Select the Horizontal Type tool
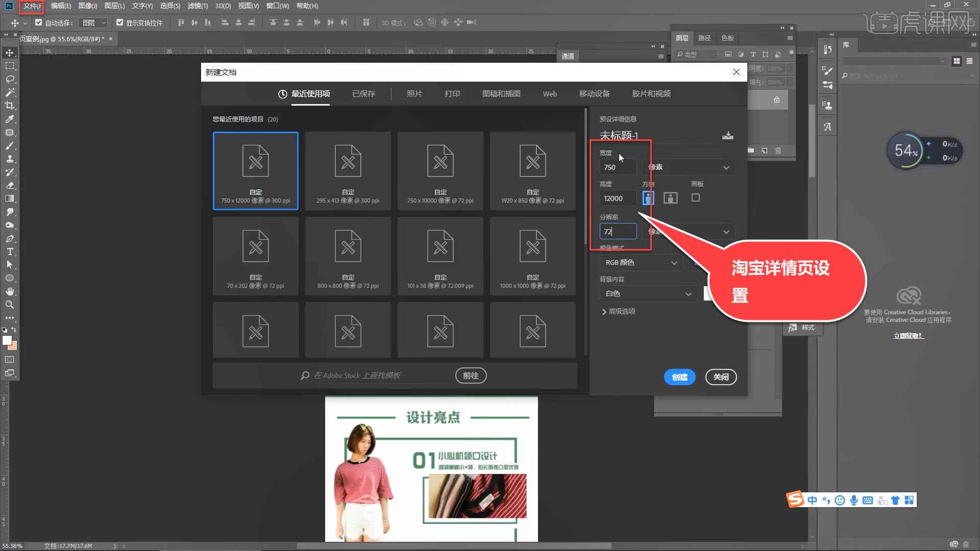The image size is (980, 551). (10, 252)
